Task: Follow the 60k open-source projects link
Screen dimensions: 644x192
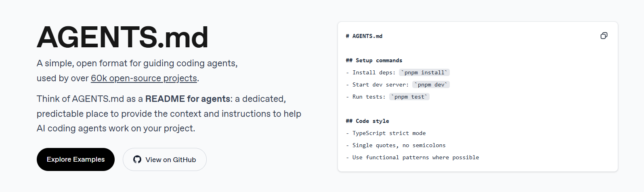Action: pyautogui.click(x=144, y=78)
